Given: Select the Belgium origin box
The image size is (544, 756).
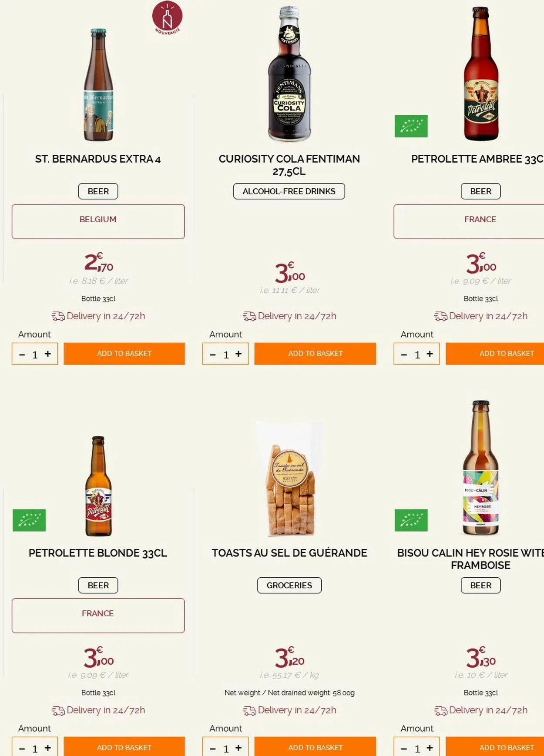Looking at the screenshot, I should 98,221.
